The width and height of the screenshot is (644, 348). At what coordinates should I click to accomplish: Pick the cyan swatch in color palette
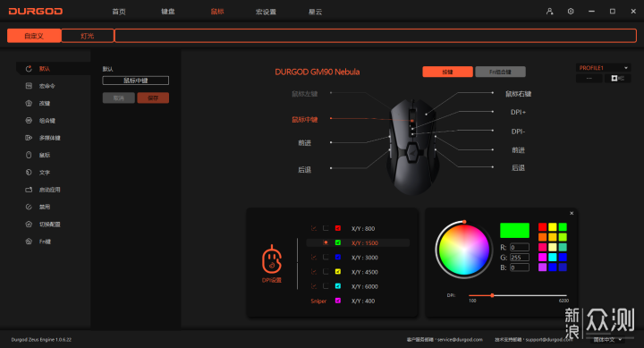pos(553,258)
